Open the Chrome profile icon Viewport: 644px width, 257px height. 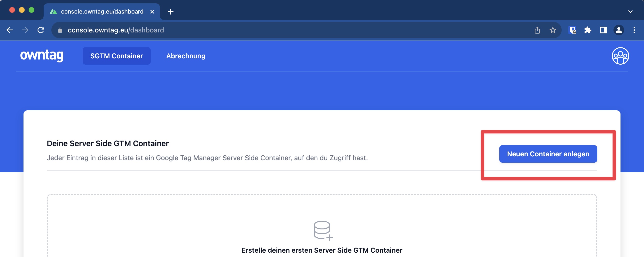pos(619,30)
